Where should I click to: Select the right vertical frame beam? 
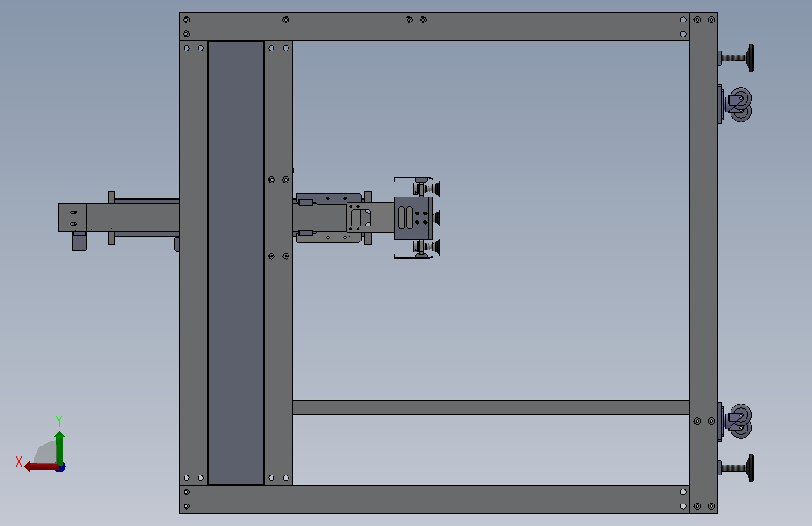click(703, 263)
